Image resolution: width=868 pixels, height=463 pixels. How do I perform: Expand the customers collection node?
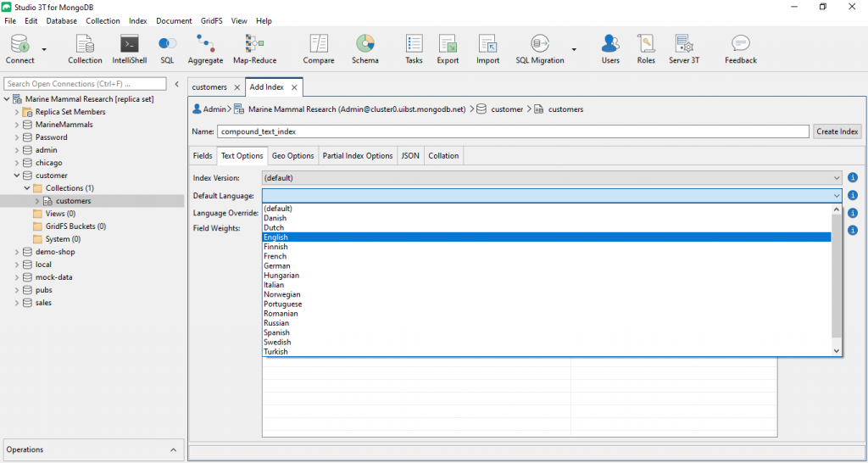click(37, 201)
